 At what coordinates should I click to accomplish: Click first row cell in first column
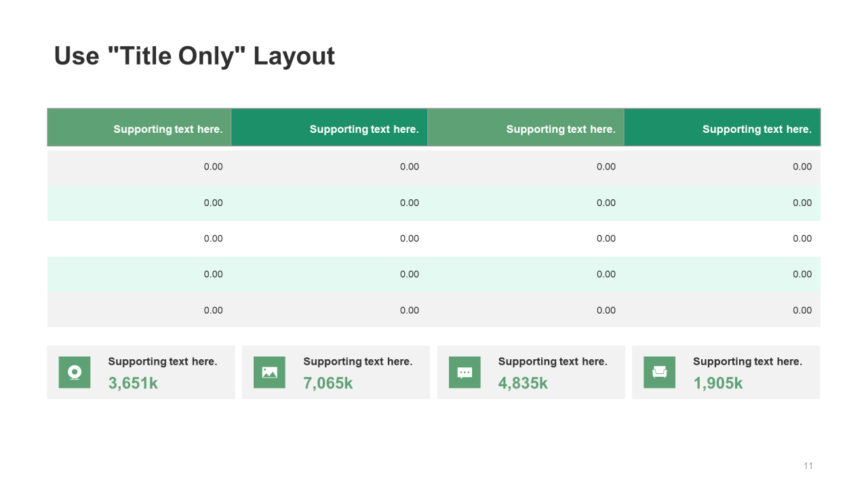click(213, 167)
